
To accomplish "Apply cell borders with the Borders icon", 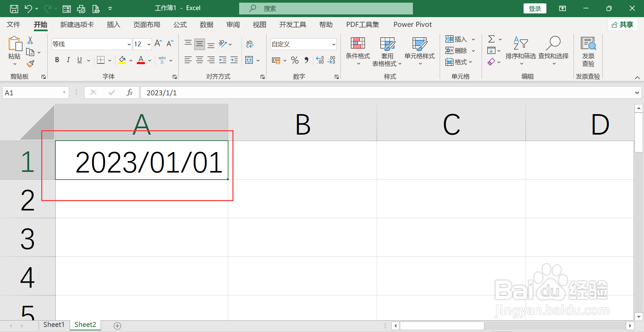I will tap(101, 60).
